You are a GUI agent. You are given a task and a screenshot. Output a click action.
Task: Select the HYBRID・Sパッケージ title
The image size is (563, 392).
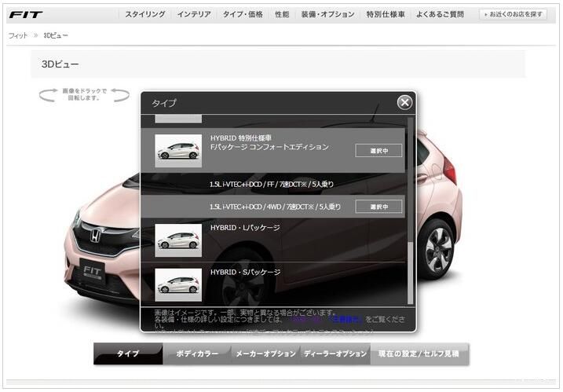246,273
